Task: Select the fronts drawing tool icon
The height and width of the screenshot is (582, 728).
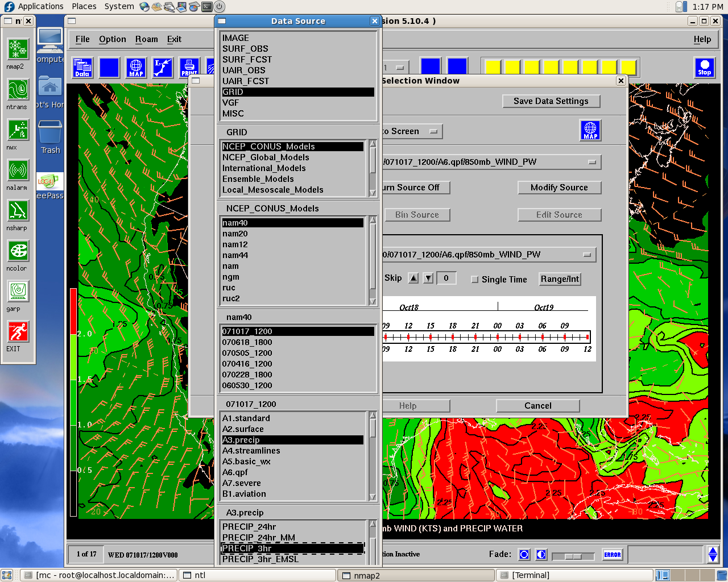Action: pyautogui.click(x=163, y=68)
